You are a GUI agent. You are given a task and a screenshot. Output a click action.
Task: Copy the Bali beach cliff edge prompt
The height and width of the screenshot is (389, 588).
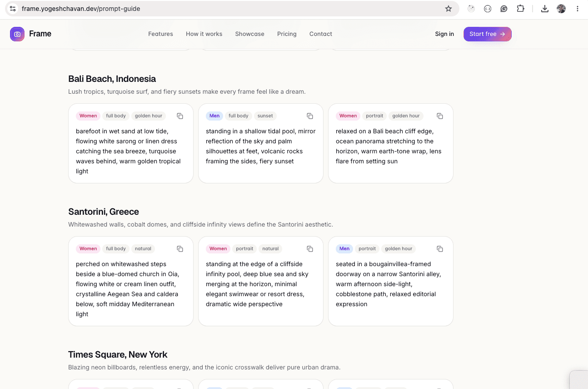pyautogui.click(x=440, y=116)
